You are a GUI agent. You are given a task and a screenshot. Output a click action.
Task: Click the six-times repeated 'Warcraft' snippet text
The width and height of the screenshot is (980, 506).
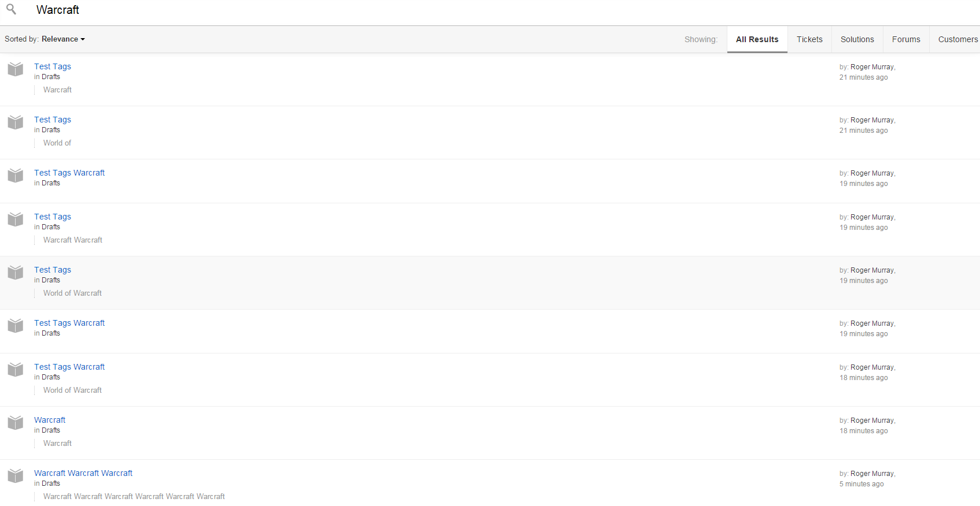(134, 496)
